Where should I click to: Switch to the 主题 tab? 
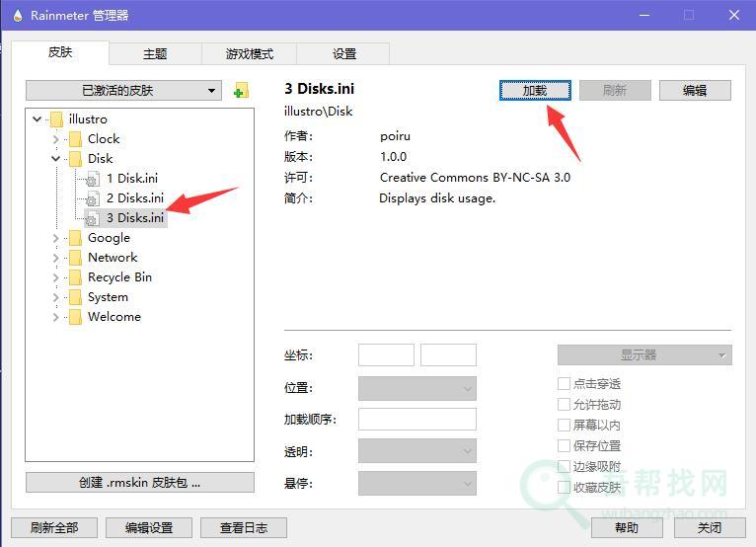click(155, 54)
